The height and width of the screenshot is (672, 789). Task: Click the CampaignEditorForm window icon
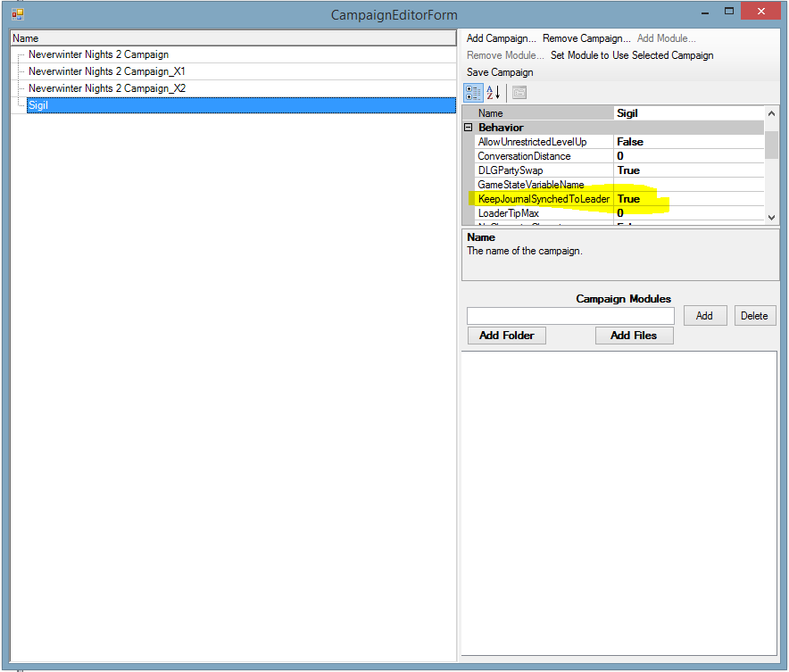[x=17, y=13]
